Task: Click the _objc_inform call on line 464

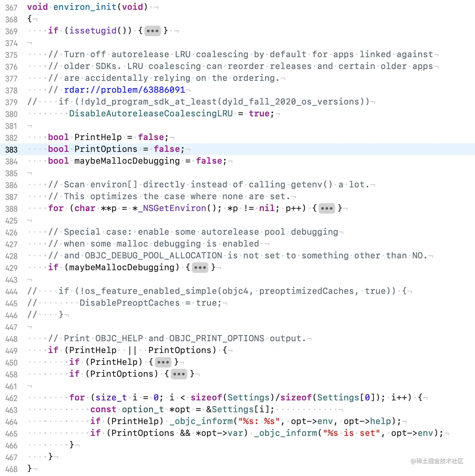Action: click(201, 421)
